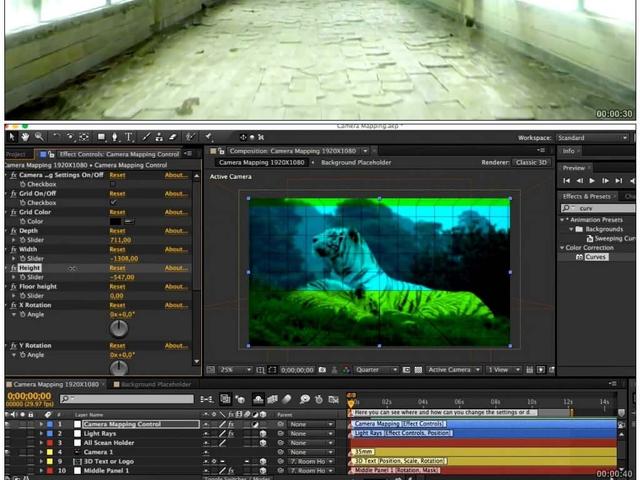Click the Composition Mini-Flowchart icon in timeline
The height and width of the screenshot is (480, 640).
click(x=207, y=399)
